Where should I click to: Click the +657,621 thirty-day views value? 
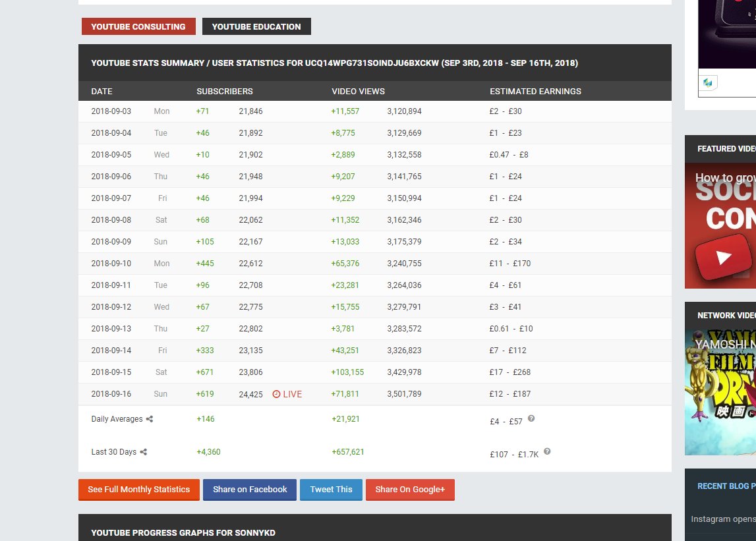(347, 452)
